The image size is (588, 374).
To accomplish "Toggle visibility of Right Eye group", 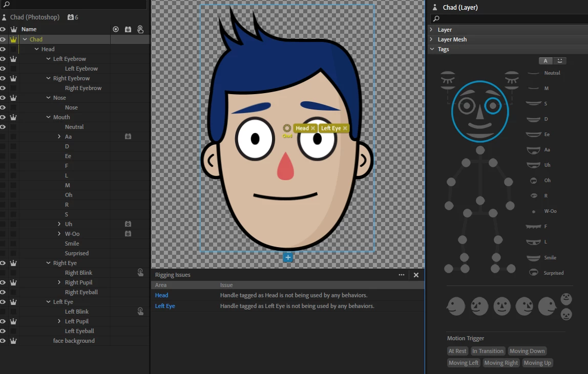I will (3, 263).
